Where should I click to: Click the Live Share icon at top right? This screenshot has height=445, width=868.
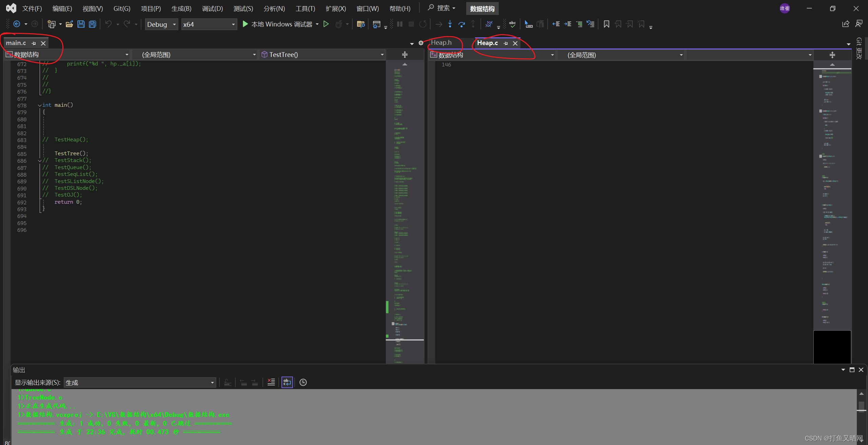click(846, 24)
